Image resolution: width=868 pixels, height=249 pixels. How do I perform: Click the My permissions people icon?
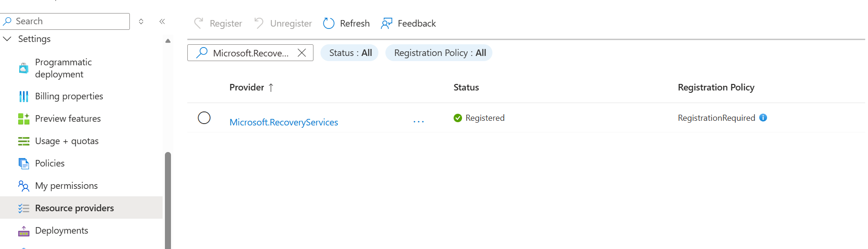[x=23, y=186]
